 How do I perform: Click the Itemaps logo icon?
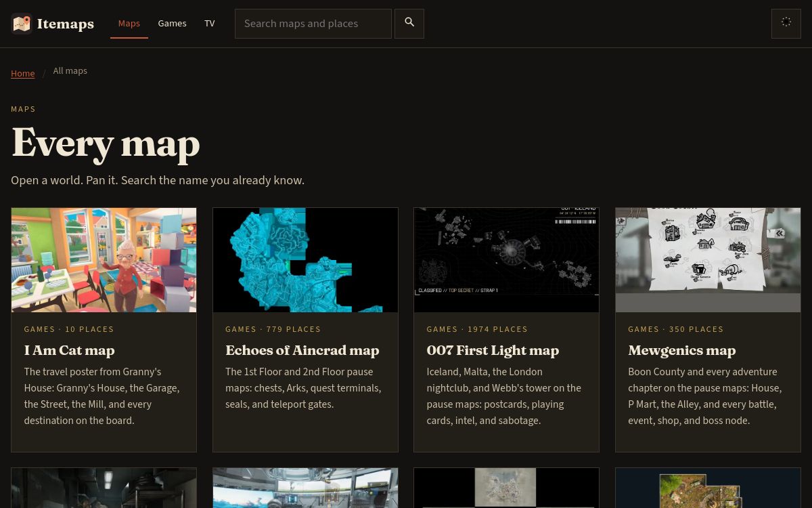22,24
